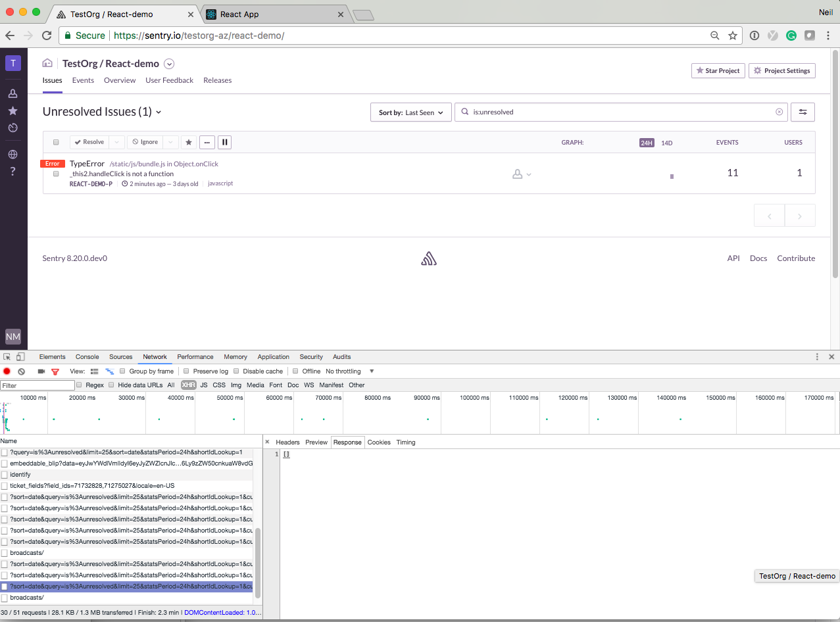
Task: Open the assignee dropdown for TypeError
Action: (522, 174)
